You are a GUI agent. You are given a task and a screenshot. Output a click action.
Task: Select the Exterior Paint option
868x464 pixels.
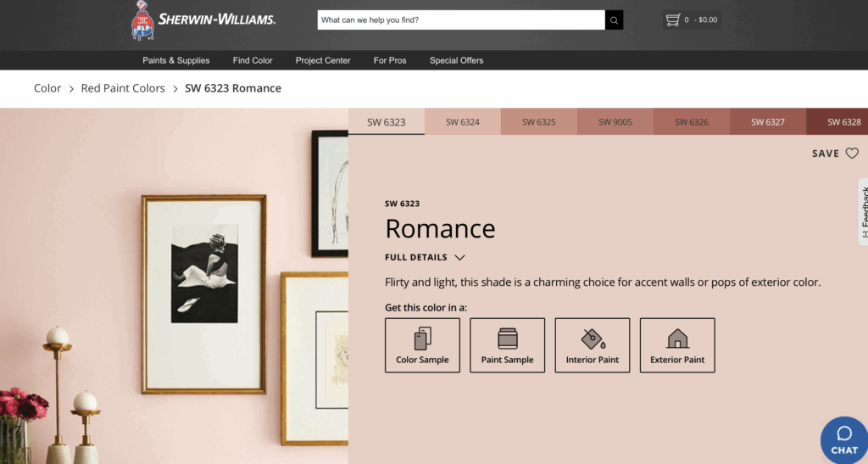677,345
